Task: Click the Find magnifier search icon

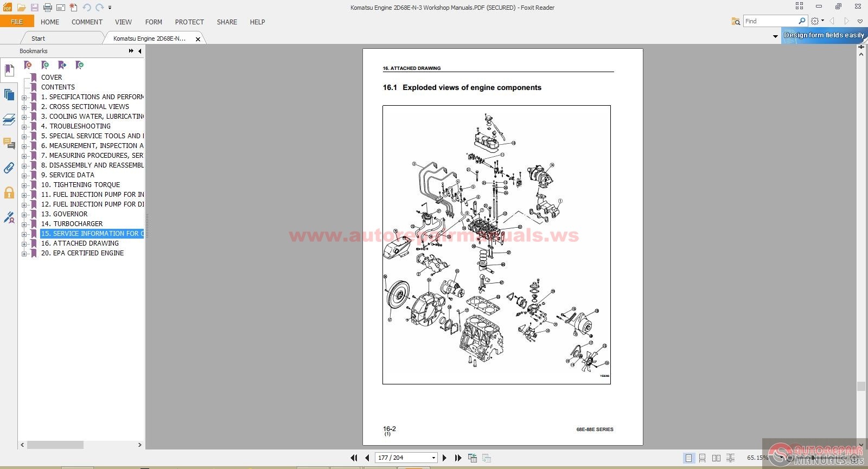Action: [802, 21]
